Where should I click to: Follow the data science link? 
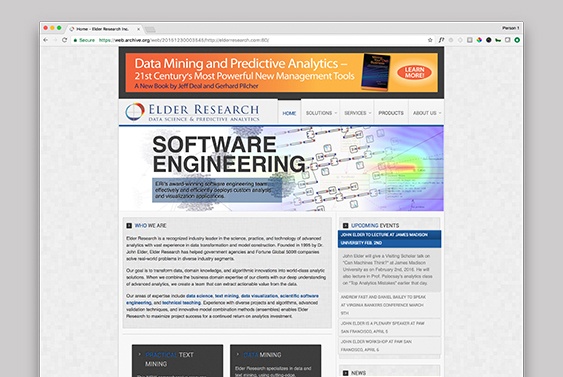pyautogui.click(x=199, y=296)
